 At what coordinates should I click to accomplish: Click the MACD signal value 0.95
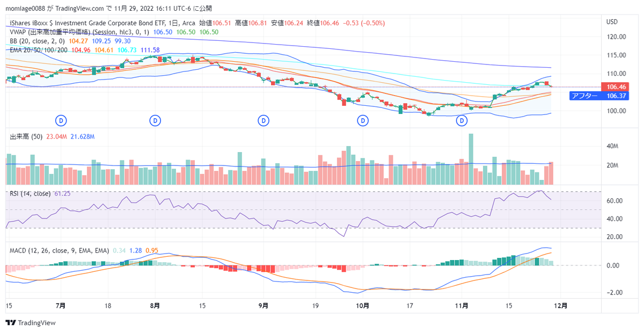tap(152, 250)
